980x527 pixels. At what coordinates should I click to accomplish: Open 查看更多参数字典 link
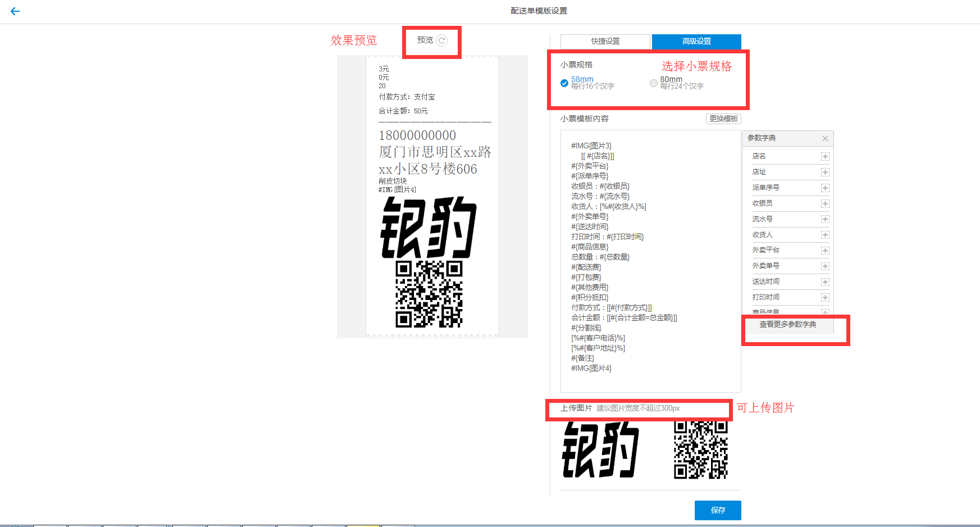pos(788,325)
